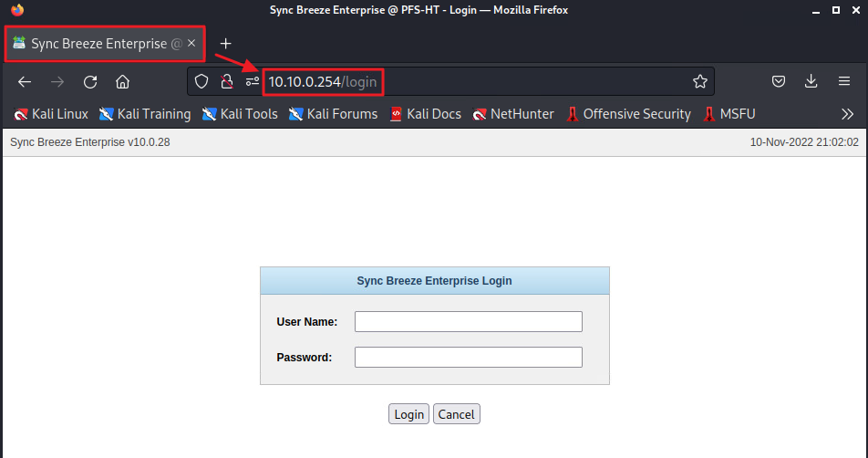This screenshot has height=458, width=868.
Task: Click the User Name input field
Action: (469, 322)
